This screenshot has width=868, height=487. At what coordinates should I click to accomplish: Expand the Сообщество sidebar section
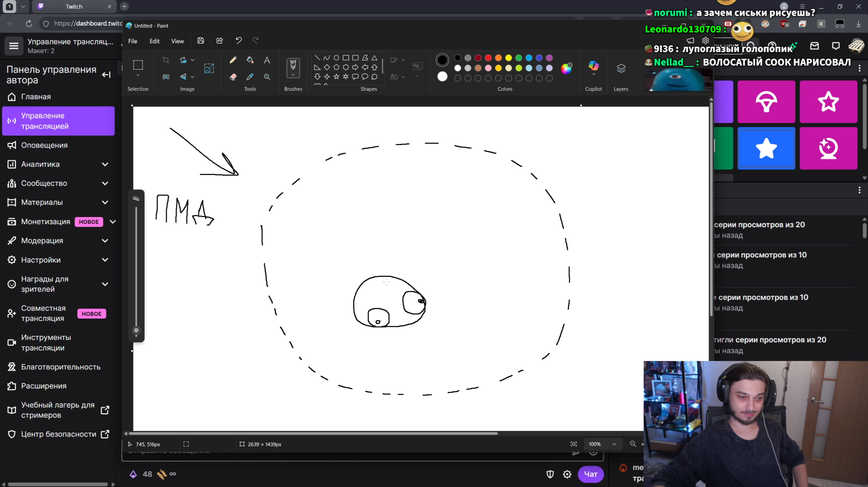105,183
